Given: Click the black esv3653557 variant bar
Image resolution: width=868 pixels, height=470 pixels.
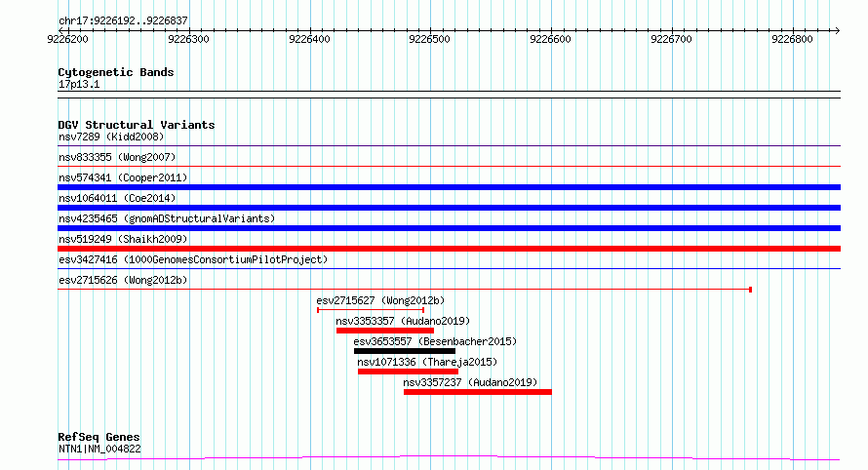Looking at the screenshot, I should point(405,351).
